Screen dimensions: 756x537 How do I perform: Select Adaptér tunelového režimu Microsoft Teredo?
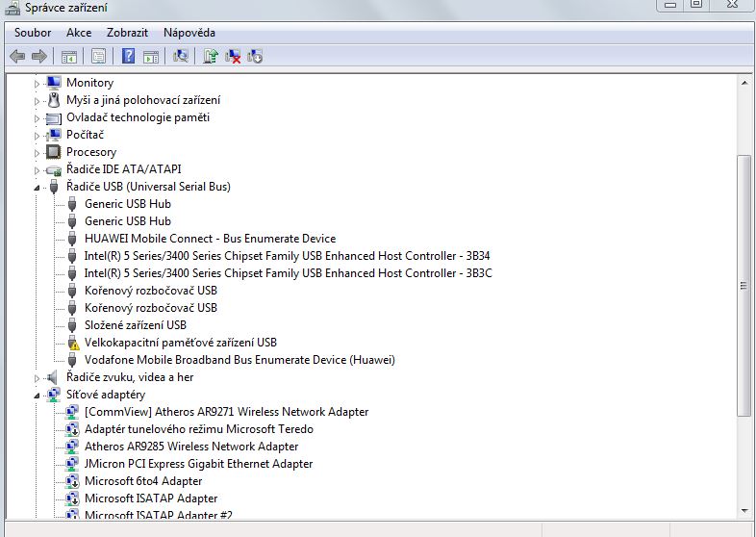point(199,429)
